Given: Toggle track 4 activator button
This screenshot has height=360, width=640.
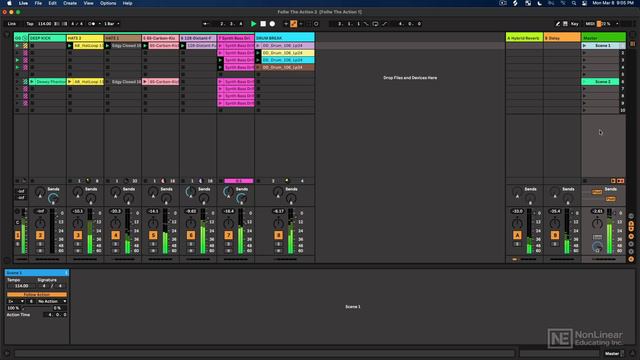Looking at the screenshot, I should [x=116, y=235].
